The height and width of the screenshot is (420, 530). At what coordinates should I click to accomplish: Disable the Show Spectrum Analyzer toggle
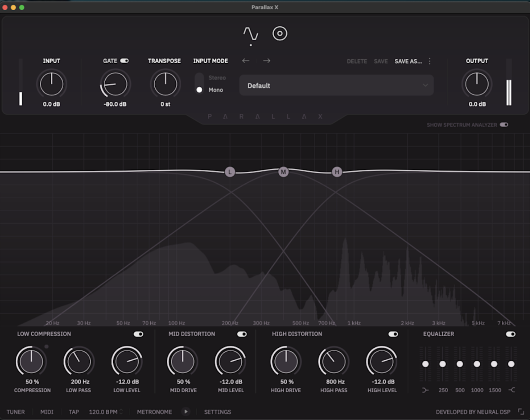pyautogui.click(x=504, y=124)
